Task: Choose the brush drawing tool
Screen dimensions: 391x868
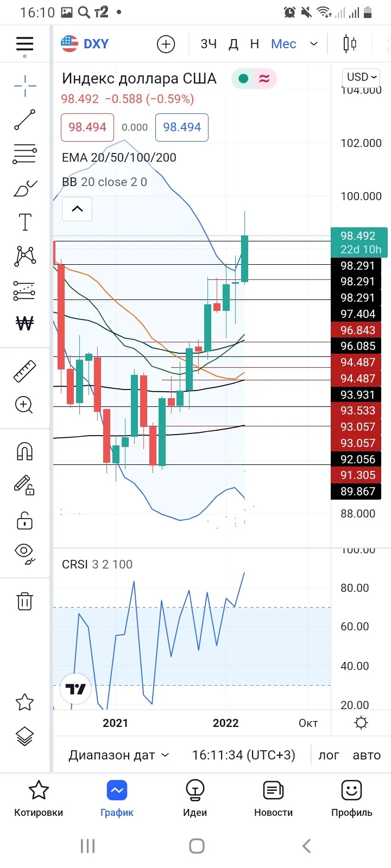Action: point(25,188)
